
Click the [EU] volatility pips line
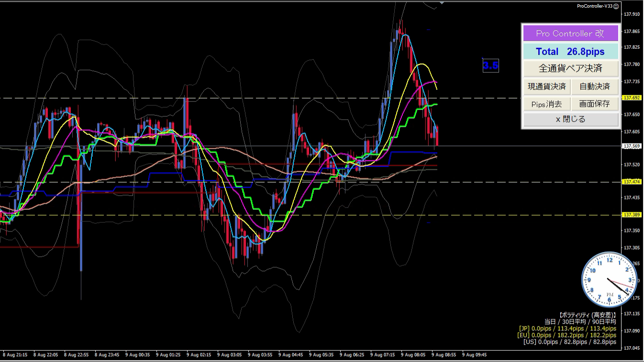566,335
